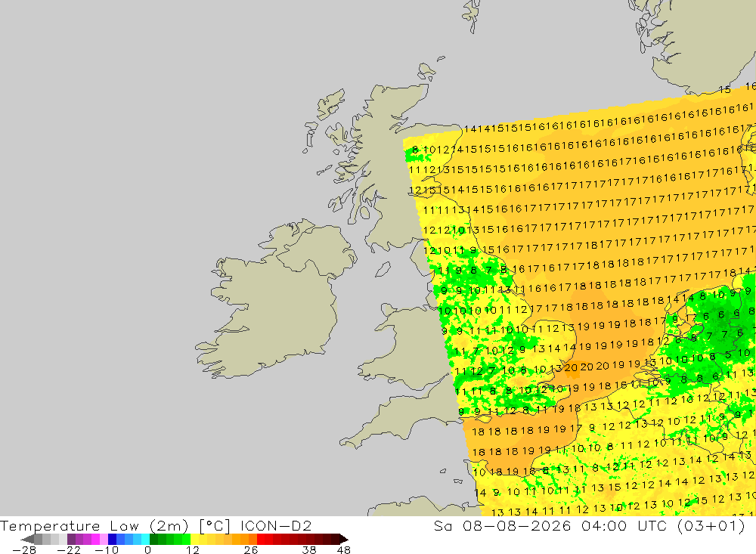Pick the pink swatch left of dark blue

104,539
